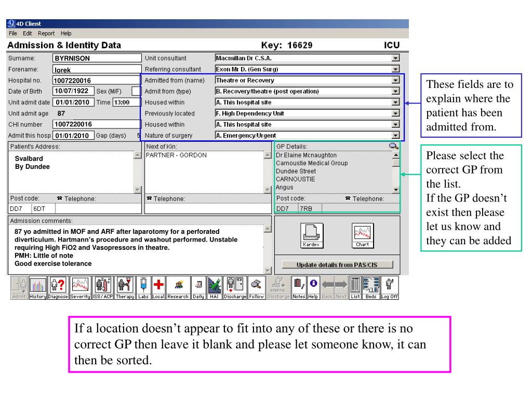Click the Admission comments text area
532x399 pixels.
[x=136, y=249]
